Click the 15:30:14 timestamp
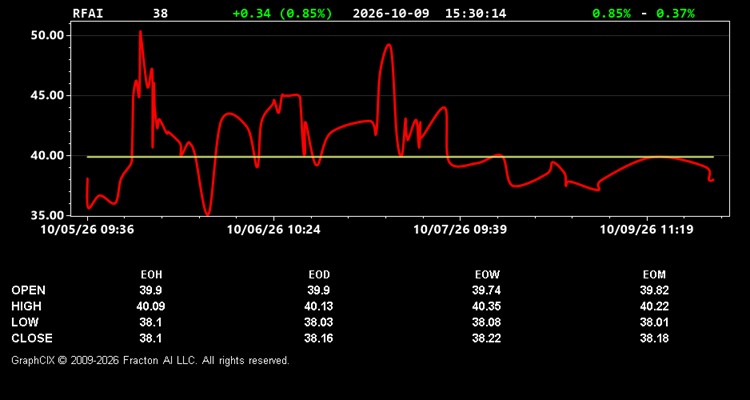Viewport: 750px width, 400px height. (475, 13)
